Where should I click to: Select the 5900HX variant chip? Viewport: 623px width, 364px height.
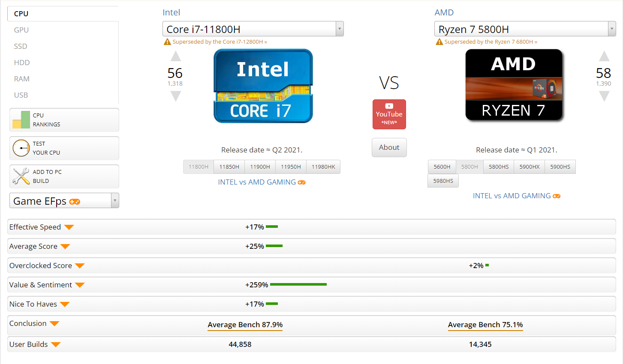click(529, 167)
